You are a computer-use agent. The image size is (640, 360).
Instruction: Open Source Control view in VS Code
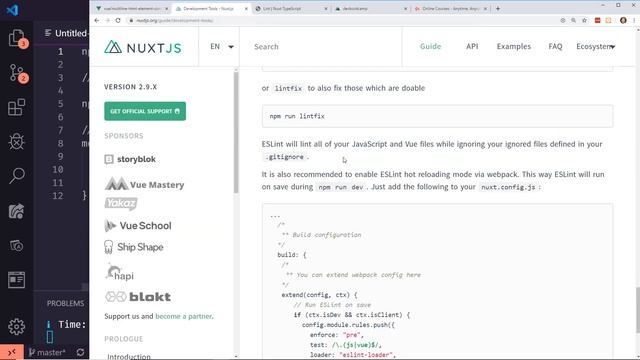17,73
